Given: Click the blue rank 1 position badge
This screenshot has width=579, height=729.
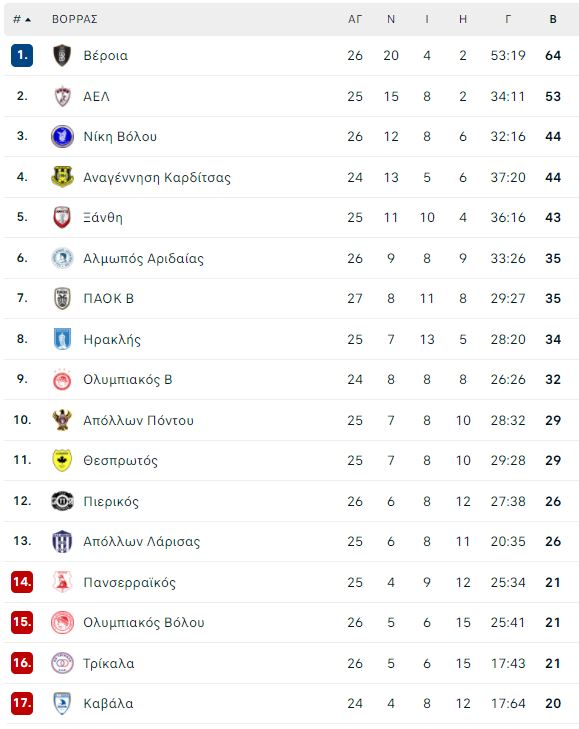Looking at the screenshot, I should point(22,55).
